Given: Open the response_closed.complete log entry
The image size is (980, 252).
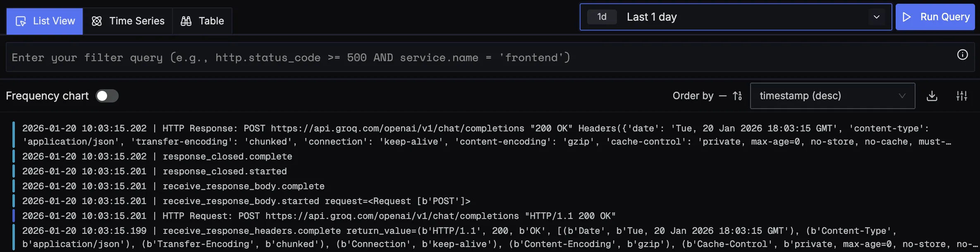Looking at the screenshot, I should point(227,157).
